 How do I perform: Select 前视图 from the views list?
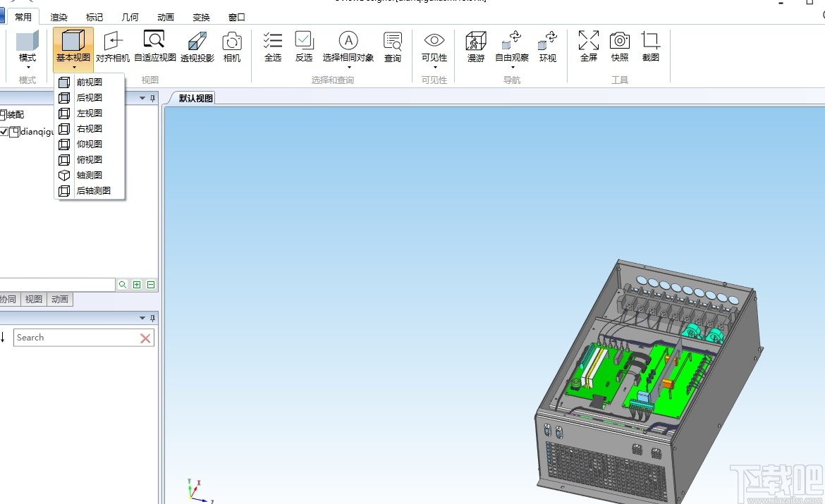point(88,82)
